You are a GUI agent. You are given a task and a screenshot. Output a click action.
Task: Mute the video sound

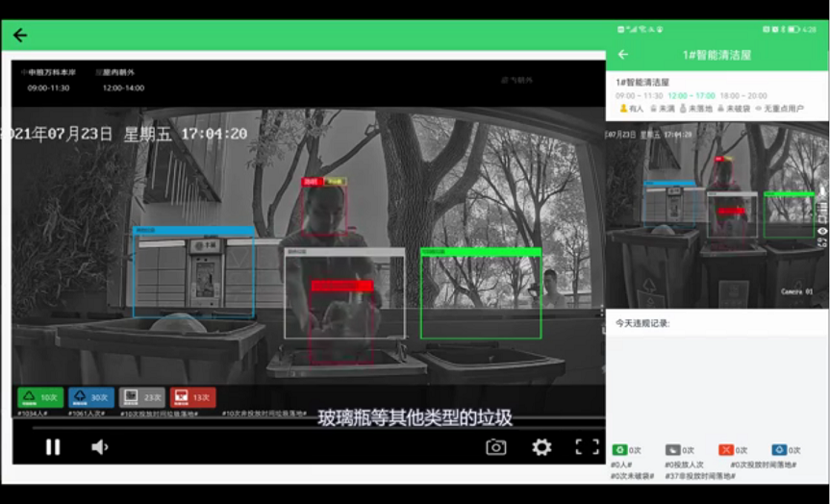pos(99,447)
